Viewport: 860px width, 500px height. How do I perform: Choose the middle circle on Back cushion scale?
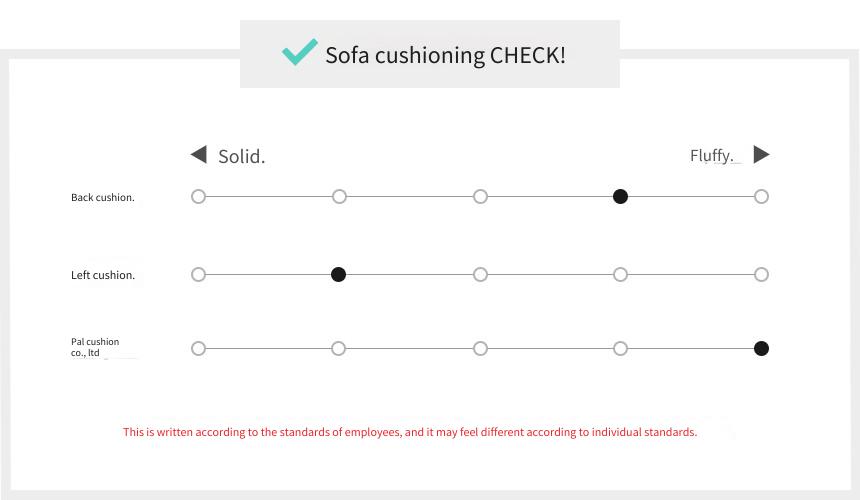pyautogui.click(x=480, y=196)
